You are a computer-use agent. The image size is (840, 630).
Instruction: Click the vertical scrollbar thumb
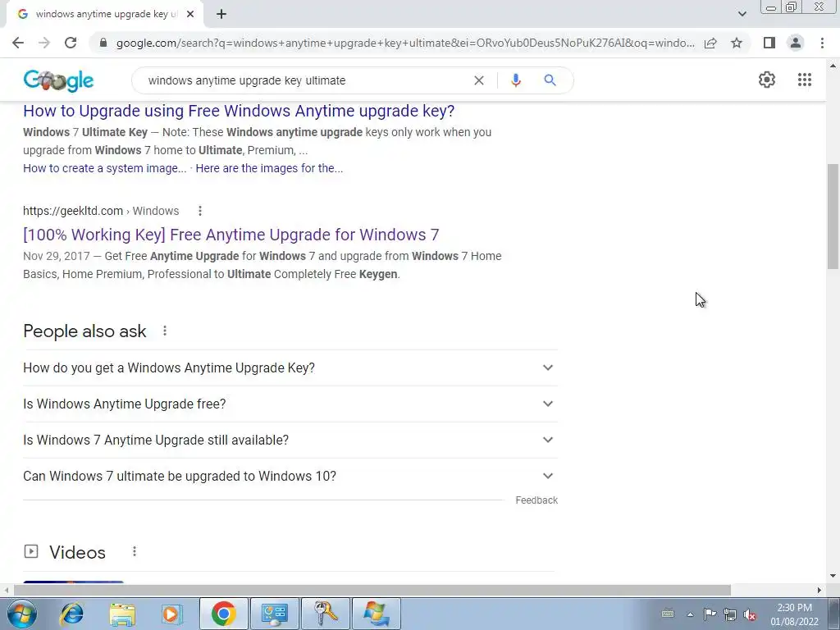[833, 216]
